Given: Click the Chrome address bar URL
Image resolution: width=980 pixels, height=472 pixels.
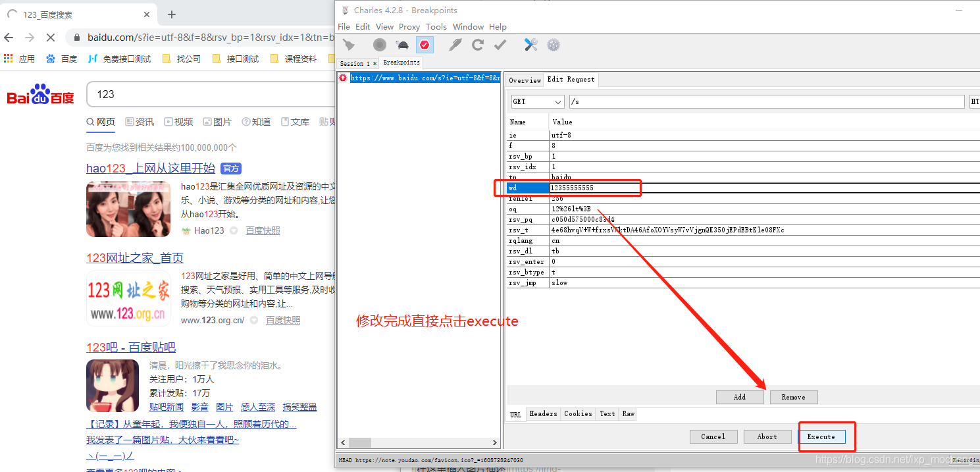Looking at the screenshot, I should (x=211, y=38).
